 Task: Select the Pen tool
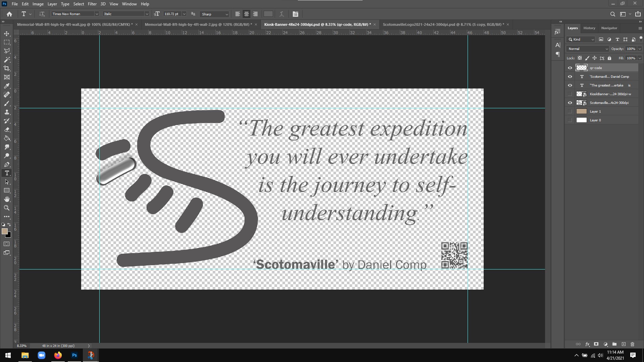[7, 165]
